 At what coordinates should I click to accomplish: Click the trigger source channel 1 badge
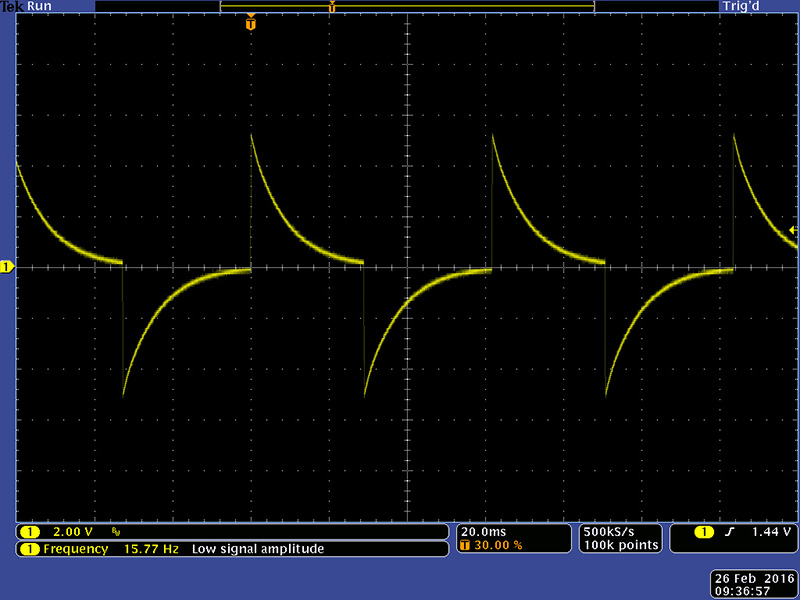click(x=706, y=532)
